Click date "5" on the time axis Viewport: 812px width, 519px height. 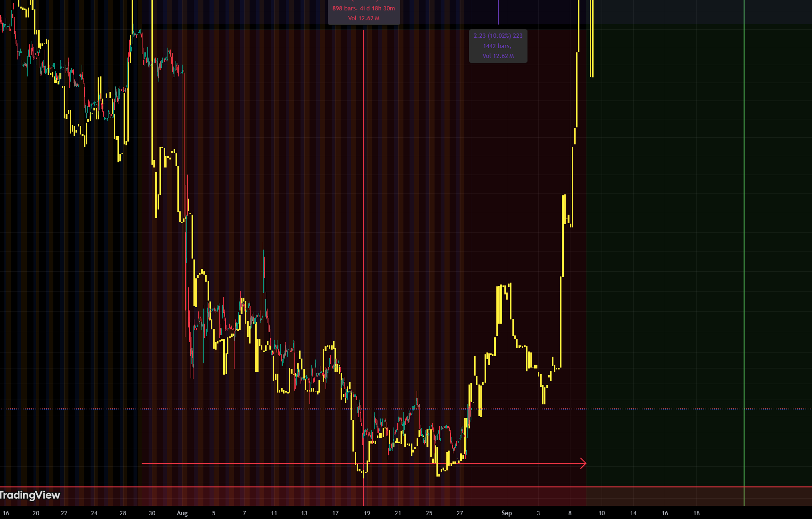[x=214, y=513]
